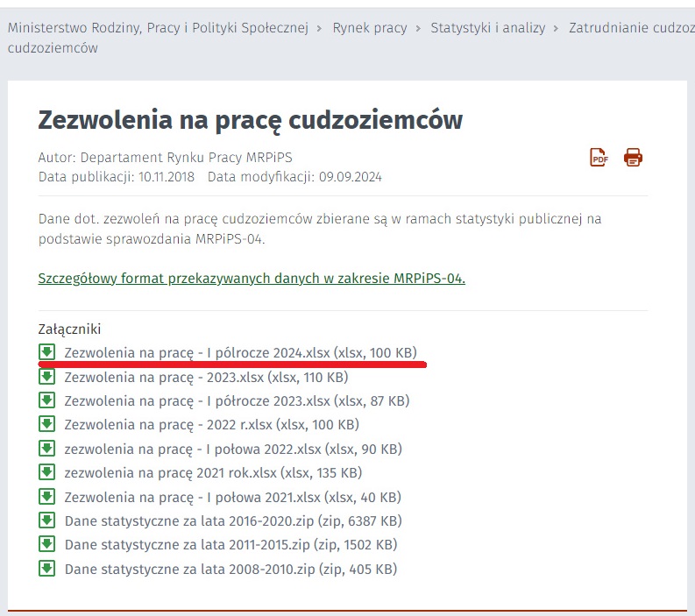Click the PDF export icon
The image size is (695, 616).
(x=599, y=158)
